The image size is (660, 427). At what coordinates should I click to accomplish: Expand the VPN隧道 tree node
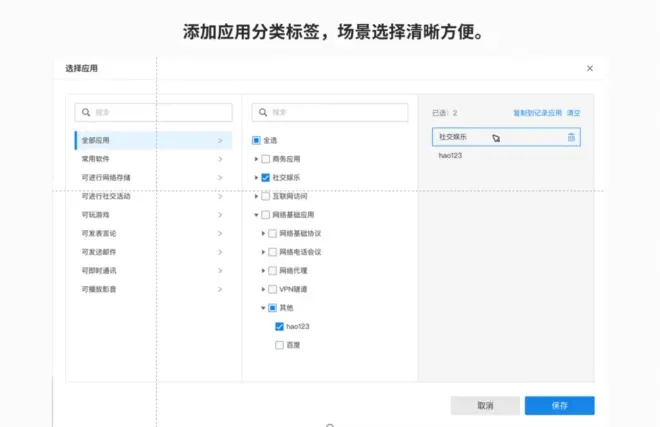263,289
